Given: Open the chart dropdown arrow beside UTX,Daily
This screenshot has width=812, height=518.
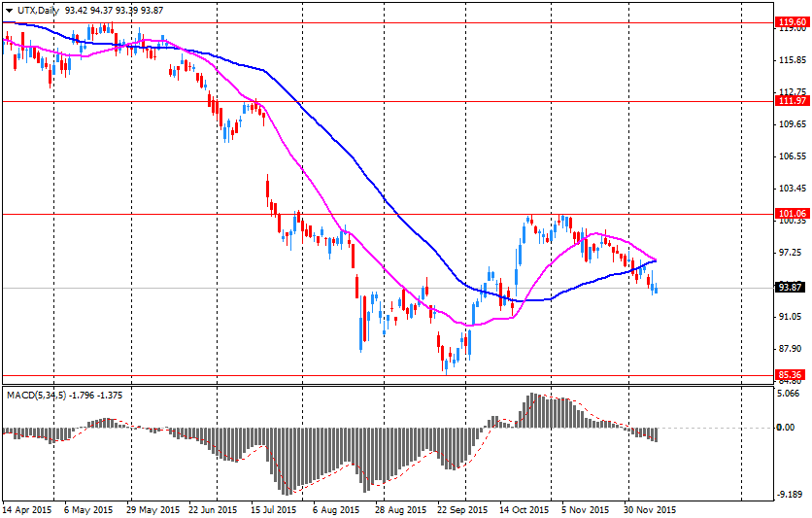Looking at the screenshot, I should 9,11.
